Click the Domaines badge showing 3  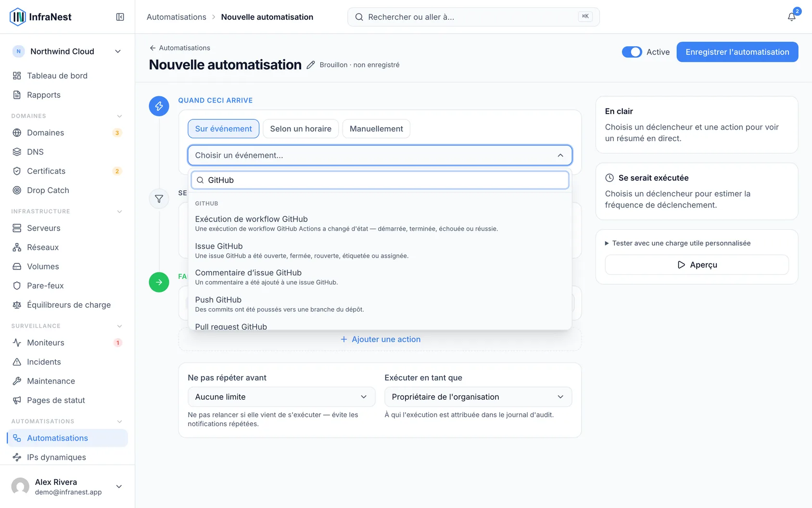point(117,133)
